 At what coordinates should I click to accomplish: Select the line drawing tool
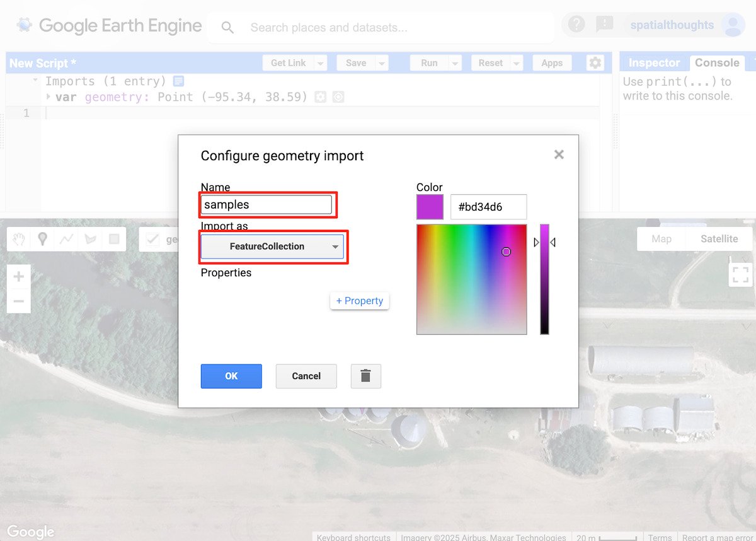tap(66, 238)
